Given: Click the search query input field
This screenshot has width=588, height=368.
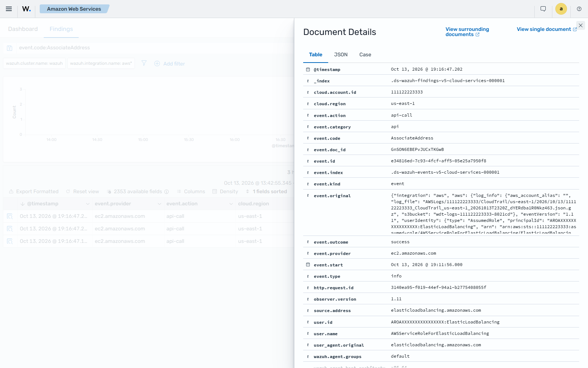Looking at the screenshot, I should 154,48.
